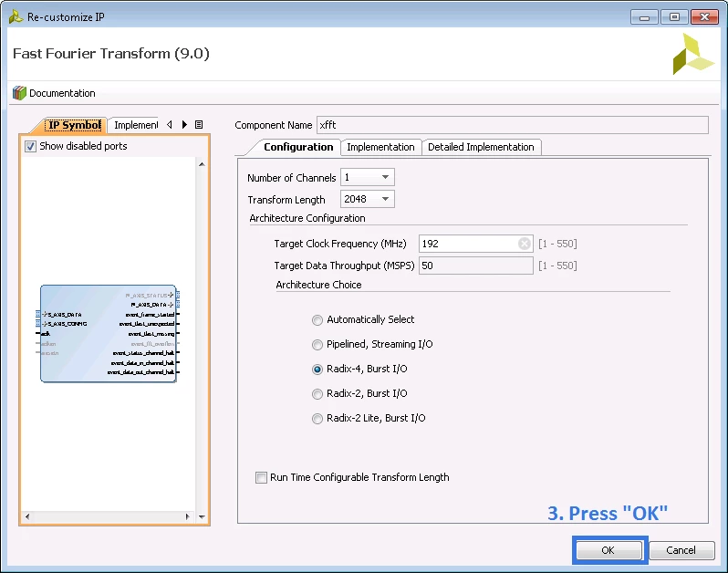Switch to the Implementation tab
Screen dimensions: 728x573
point(380,147)
